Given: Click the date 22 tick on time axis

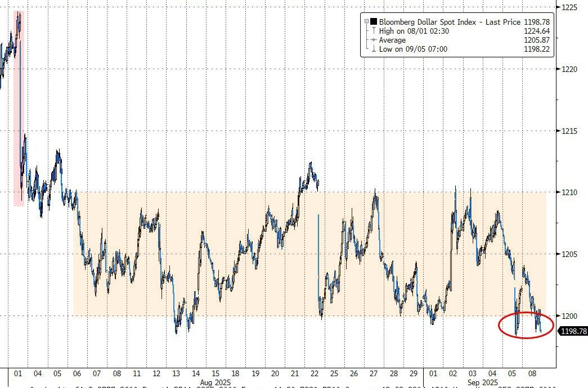Looking at the screenshot, I should [314, 373].
